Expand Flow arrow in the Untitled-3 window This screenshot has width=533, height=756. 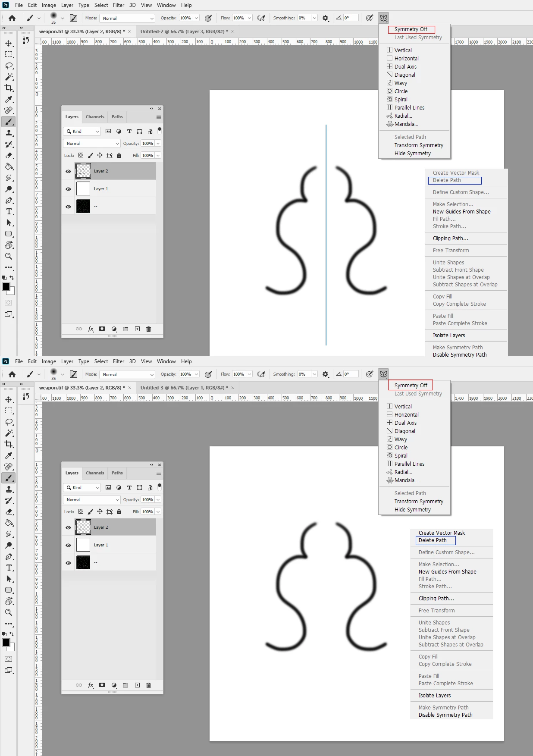pyautogui.click(x=249, y=374)
